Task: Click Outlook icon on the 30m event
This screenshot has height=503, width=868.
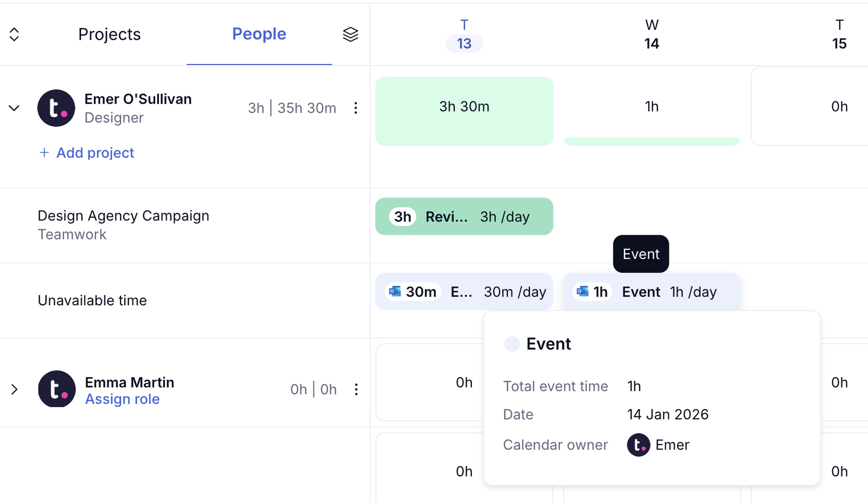Action: point(395,292)
